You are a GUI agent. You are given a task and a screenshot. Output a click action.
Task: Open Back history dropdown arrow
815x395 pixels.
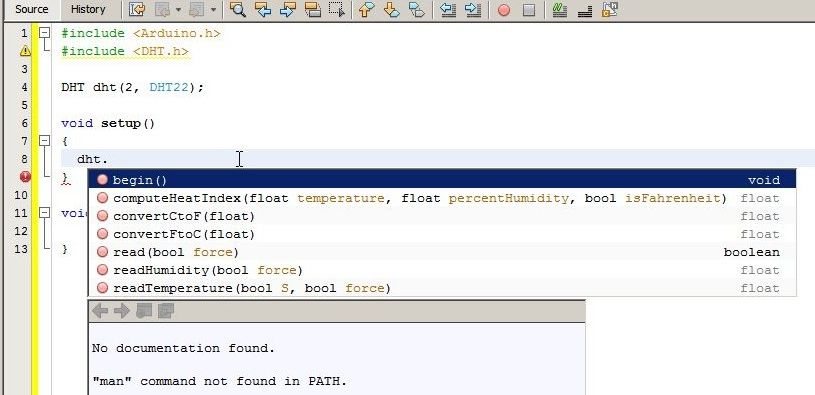coord(179,10)
